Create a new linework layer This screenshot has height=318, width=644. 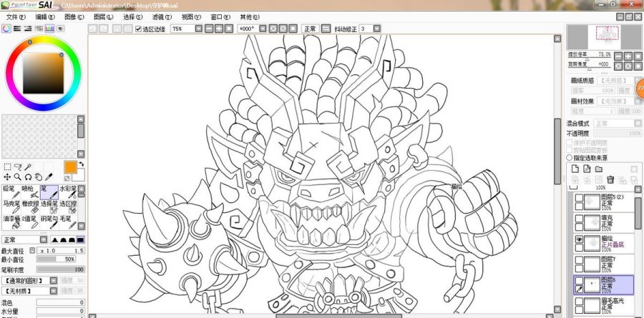(x=587, y=169)
